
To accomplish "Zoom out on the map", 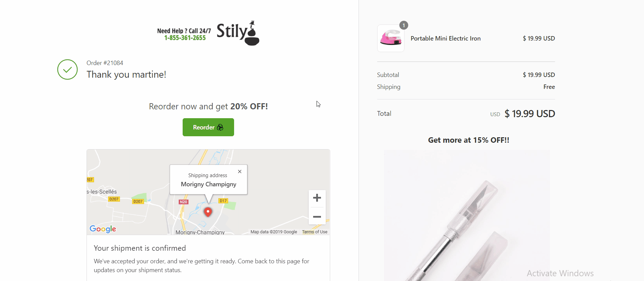I will (x=317, y=217).
